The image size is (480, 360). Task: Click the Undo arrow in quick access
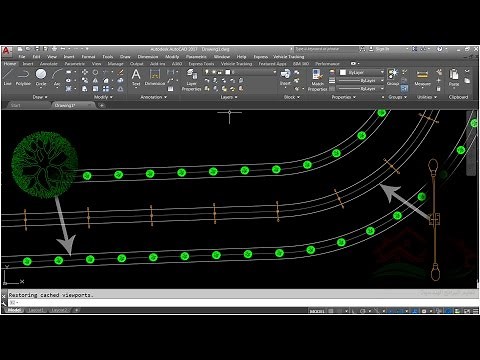pyautogui.click(x=62, y=49)
